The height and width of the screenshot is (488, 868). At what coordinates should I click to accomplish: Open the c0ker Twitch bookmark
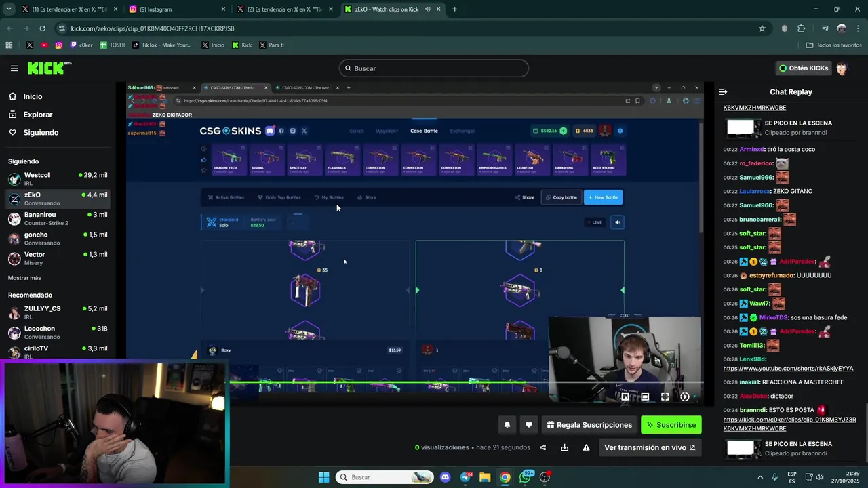[80, 45]
